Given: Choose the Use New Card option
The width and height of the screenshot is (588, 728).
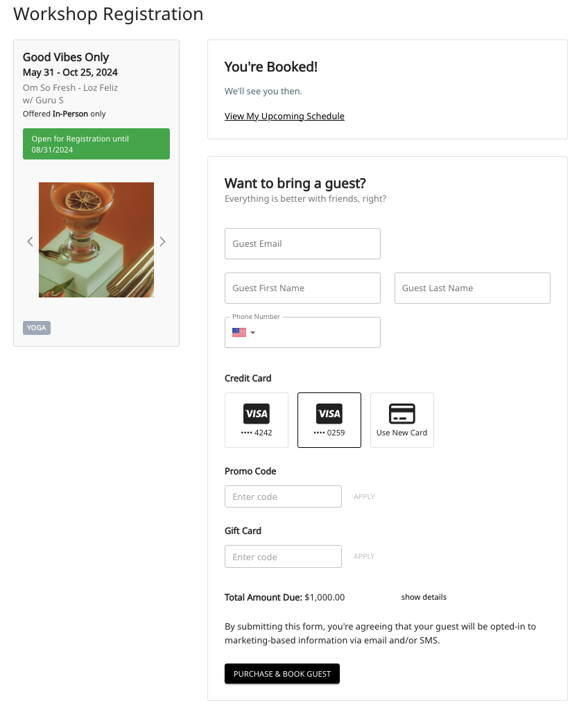Looking at the screenshot, I should (x=402, y=420).
